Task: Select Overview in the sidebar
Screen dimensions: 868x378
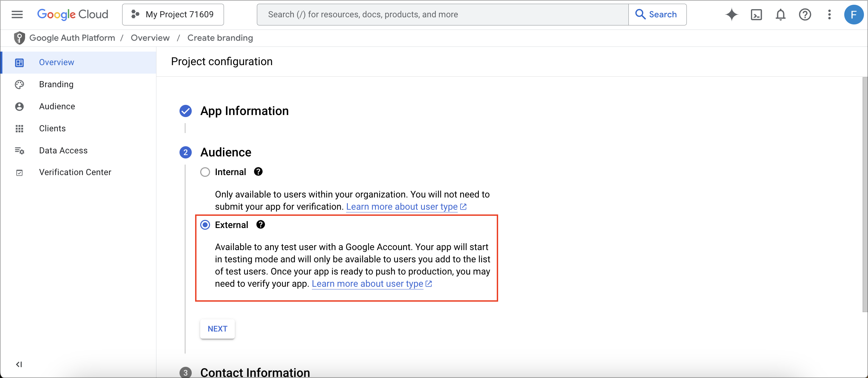Action: [x=79, y=62]
